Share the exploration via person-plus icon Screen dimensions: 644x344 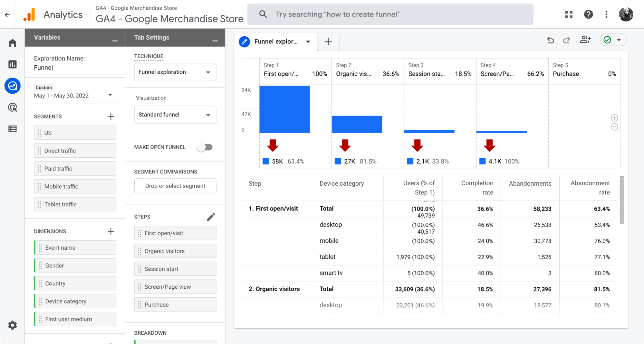pyautogui.click(x=585, y=40)
